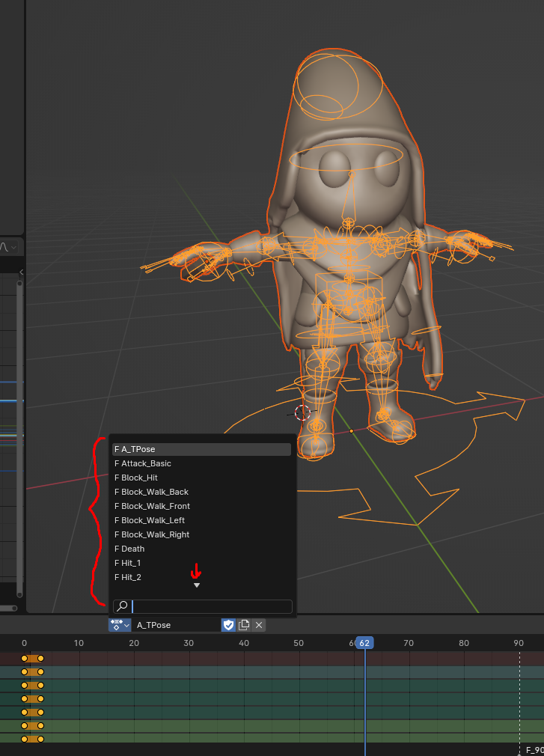
Task: Select the F Block_Walk_Right action
Action: tap(201, 534)
